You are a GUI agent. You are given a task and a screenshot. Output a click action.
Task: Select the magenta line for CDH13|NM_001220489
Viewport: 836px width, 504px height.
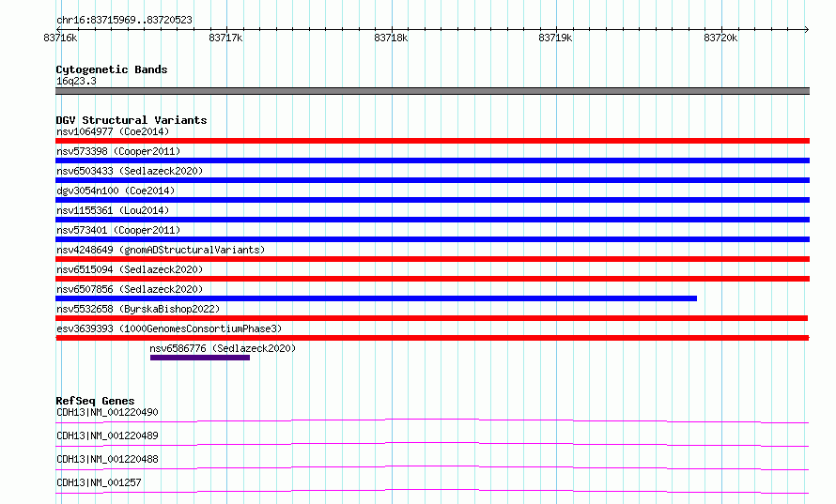click(x=432, y=444)
